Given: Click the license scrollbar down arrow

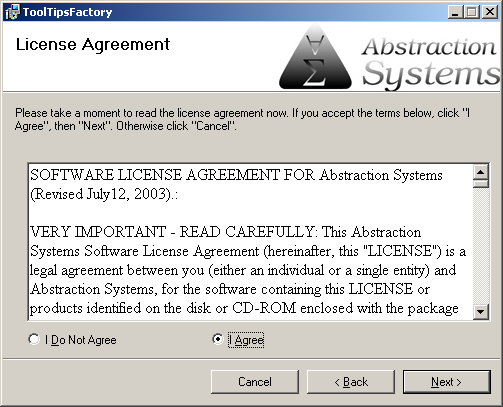Looking at the screenshot, I should (x=481, y=312).
